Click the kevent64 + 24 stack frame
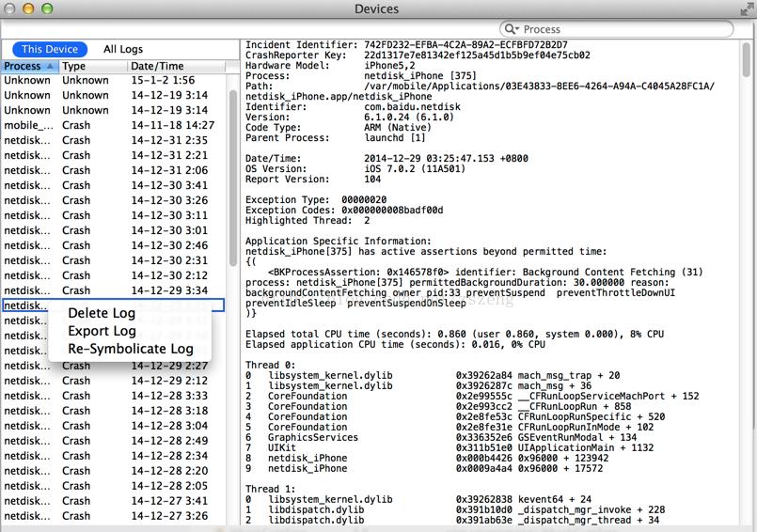The height and width of the screenshot is (532, 757). click(x=418, y=499)
